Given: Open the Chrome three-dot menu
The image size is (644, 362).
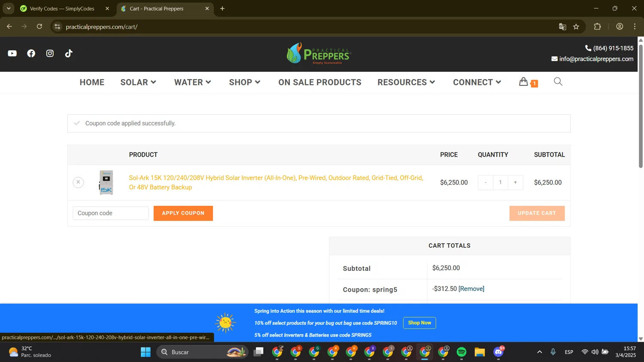Looking at the screenshot, I should click(x=635, y=27).
